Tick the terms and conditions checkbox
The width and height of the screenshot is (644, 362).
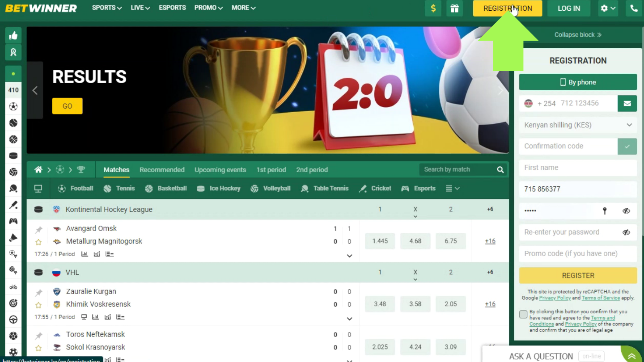tap(523, 314)
